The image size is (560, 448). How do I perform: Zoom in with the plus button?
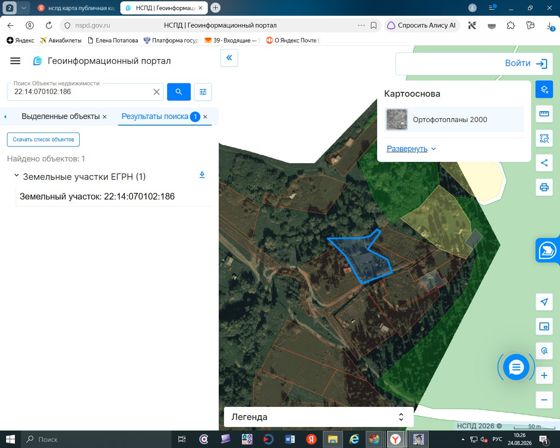tap(544, 375)
